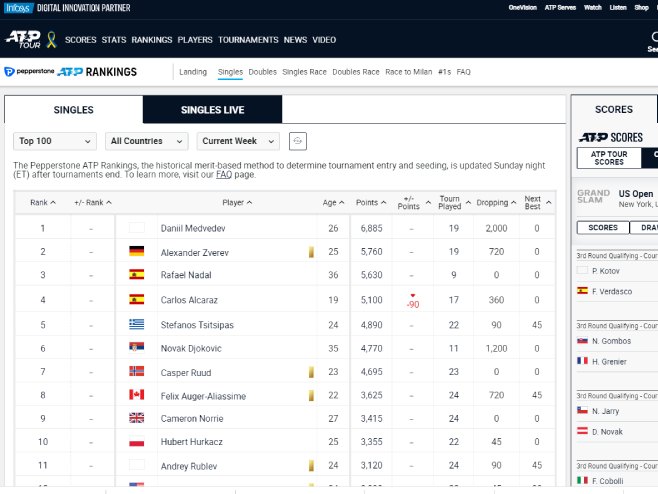Open Daniil Medvedev player page
Screen dimensions: 658x494
pyautogui.click(x=193, y=228)
